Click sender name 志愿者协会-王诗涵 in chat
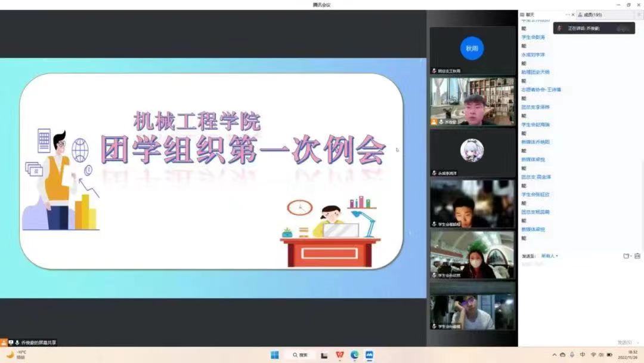 click(541, 90)
